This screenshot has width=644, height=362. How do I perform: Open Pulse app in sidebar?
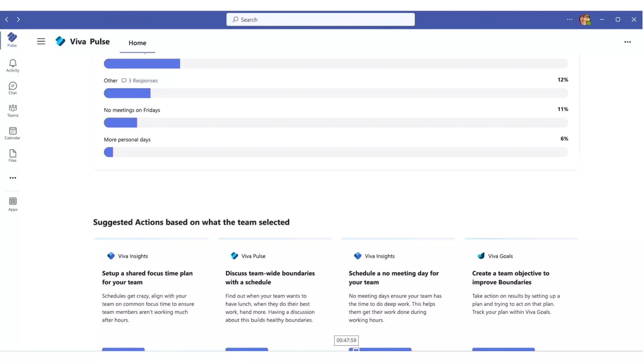[x=12, y=40]
